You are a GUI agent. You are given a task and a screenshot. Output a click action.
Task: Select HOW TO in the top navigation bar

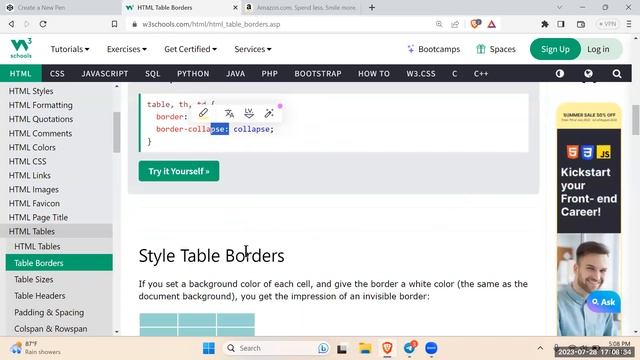point(373,73)
